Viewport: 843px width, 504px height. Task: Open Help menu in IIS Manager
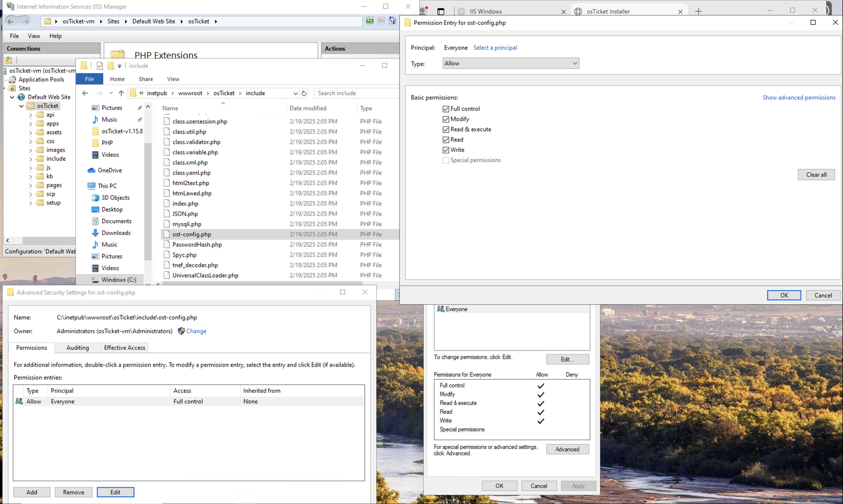click(x=55, y=36)
